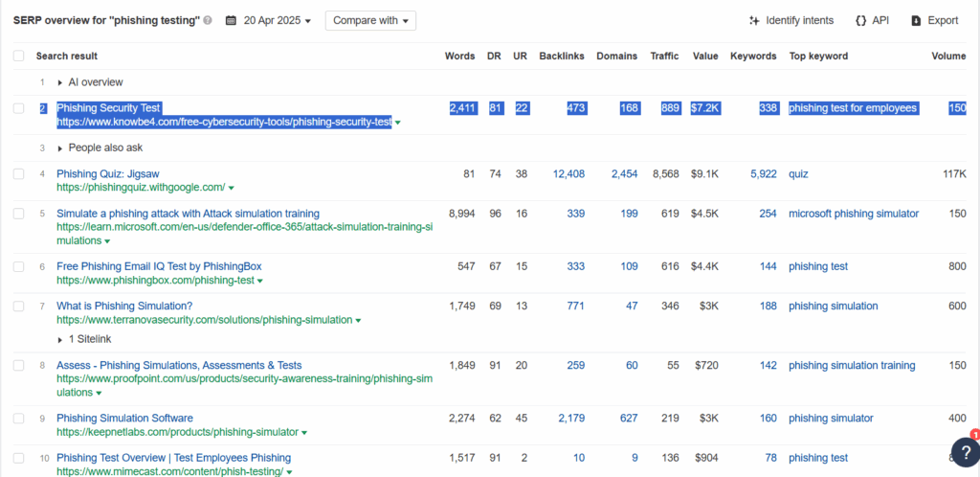Image resolution: width=980 pixels, height=477 pixels.
Task: Click the API button
Action: coord(871,21)
